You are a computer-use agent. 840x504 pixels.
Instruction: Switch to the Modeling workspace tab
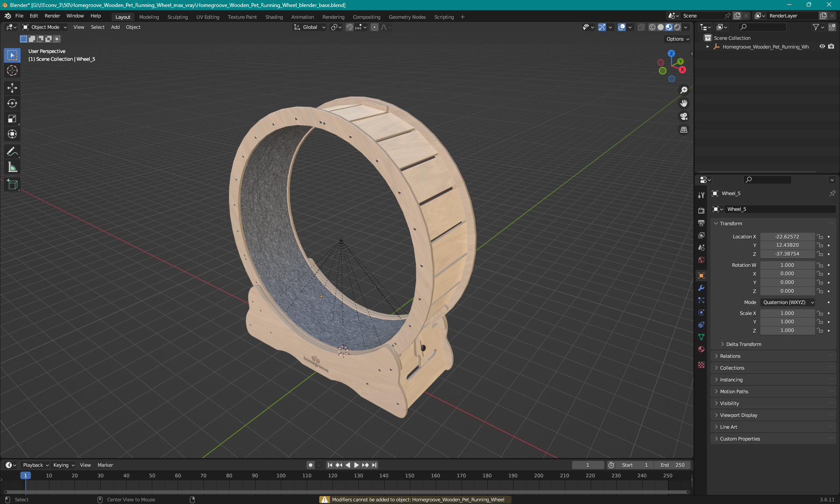pyautogui.click(x=149, y=17)
